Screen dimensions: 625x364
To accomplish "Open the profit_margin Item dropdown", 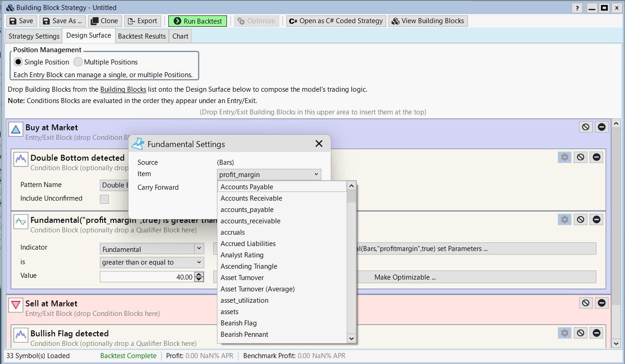I will (269, 174).
